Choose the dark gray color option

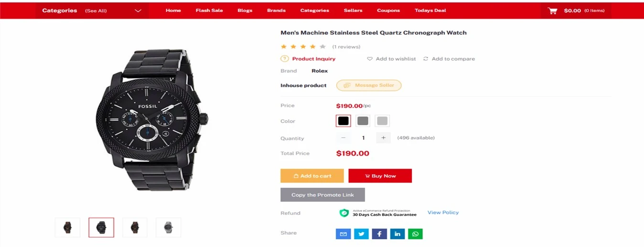click(x=363, y=121)
